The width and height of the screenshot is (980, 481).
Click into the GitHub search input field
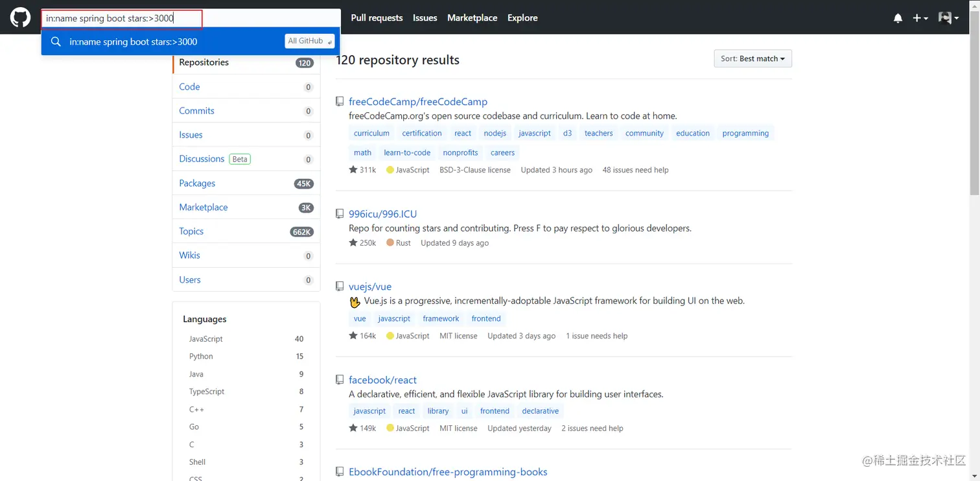[x=122, y=19]
